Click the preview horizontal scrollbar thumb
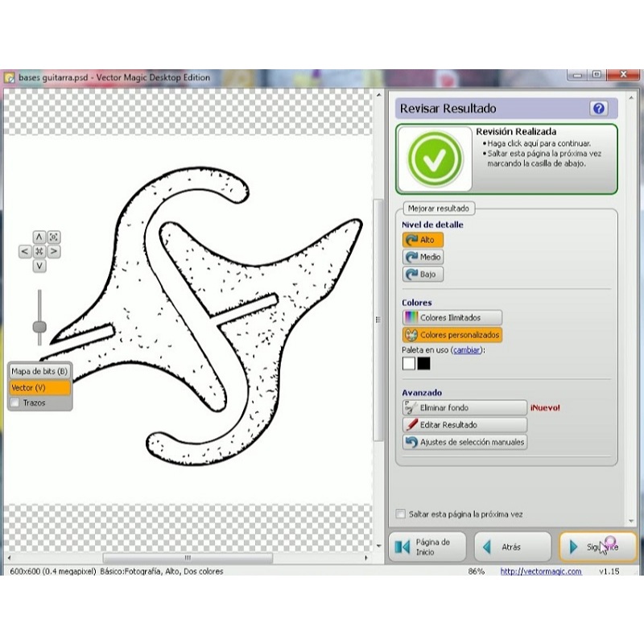The height and width of the screenshot is (644, 644). (x=188, y=558)
